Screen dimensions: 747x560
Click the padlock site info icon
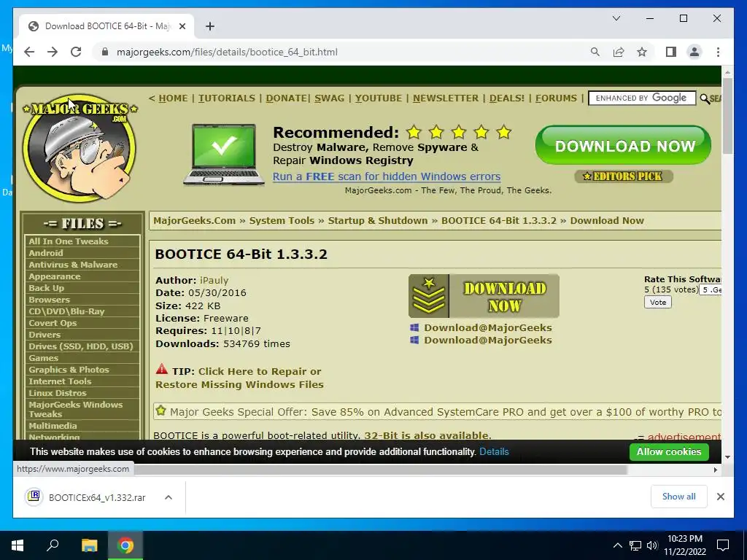click(x=105, y=52)
